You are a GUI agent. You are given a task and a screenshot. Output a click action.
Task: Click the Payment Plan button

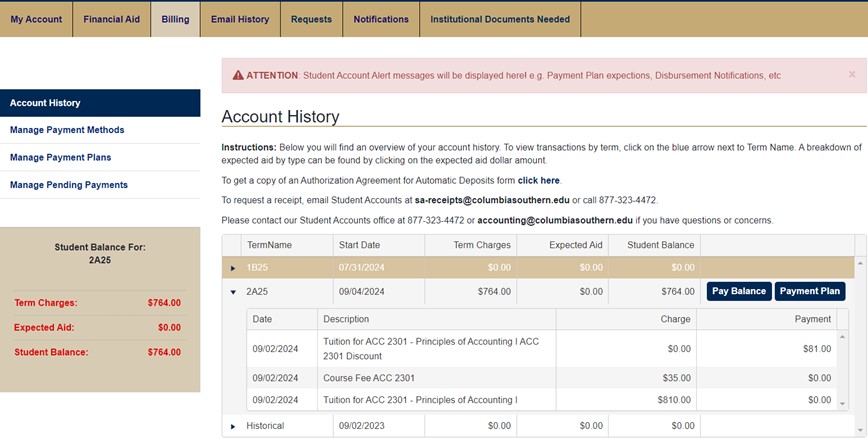pos(809,291)
